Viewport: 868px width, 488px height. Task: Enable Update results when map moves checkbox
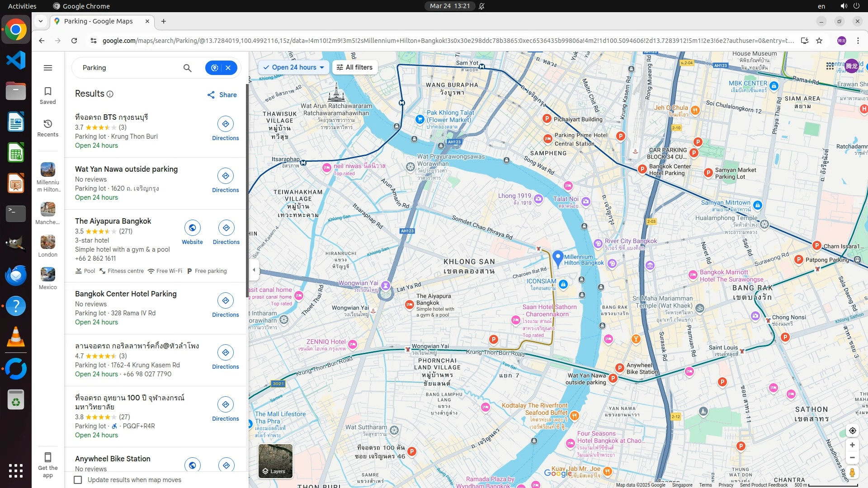78,480
